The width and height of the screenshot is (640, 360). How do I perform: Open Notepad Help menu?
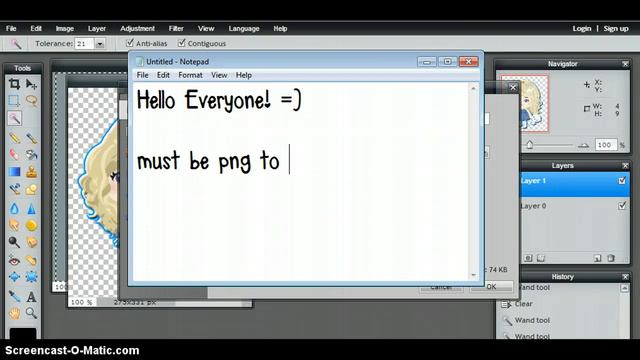click(244, 75)
